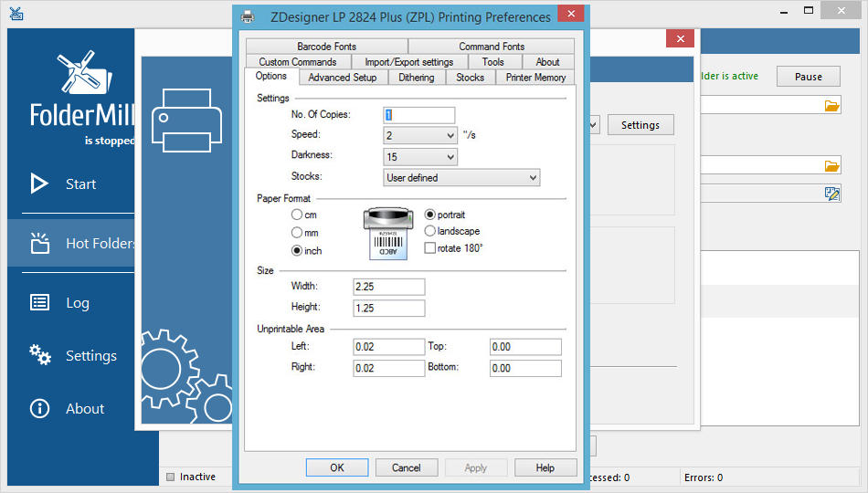Click the Left unprintable area field
Screen dimensions: 868x493
click(x=389, y=347)
